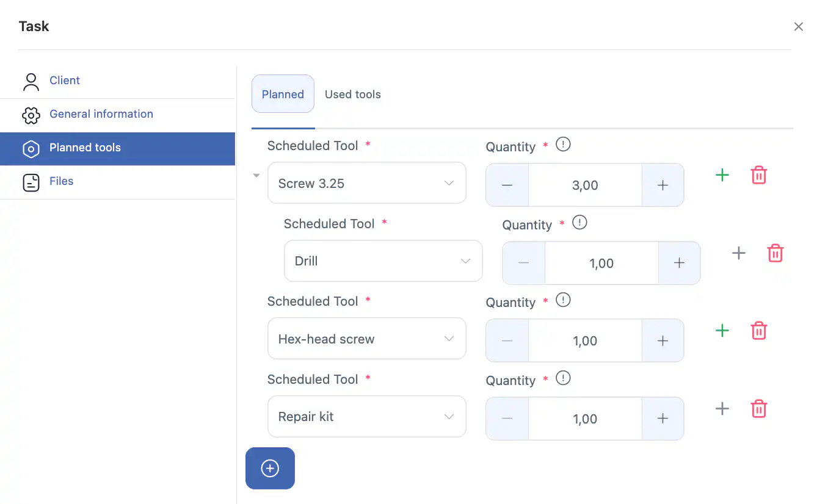Click info icon next to first Quantity
This screenshot has height=504, width=817.
(x=563, y=145)
